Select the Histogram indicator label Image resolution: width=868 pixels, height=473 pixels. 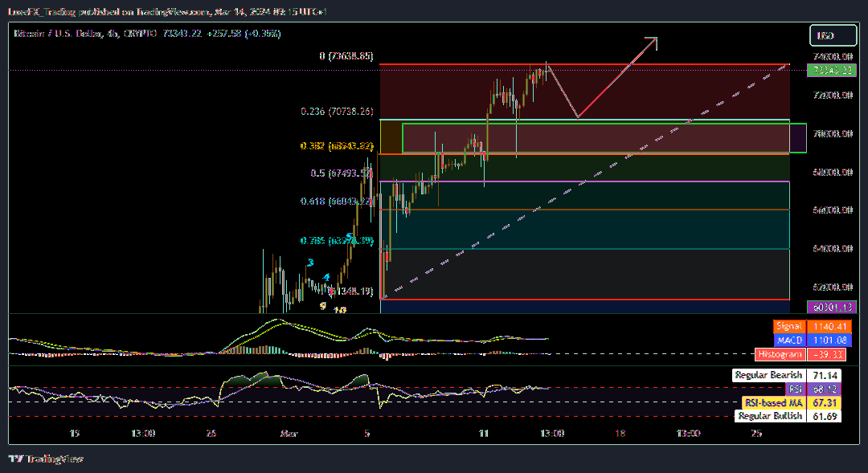coord(780,354)
